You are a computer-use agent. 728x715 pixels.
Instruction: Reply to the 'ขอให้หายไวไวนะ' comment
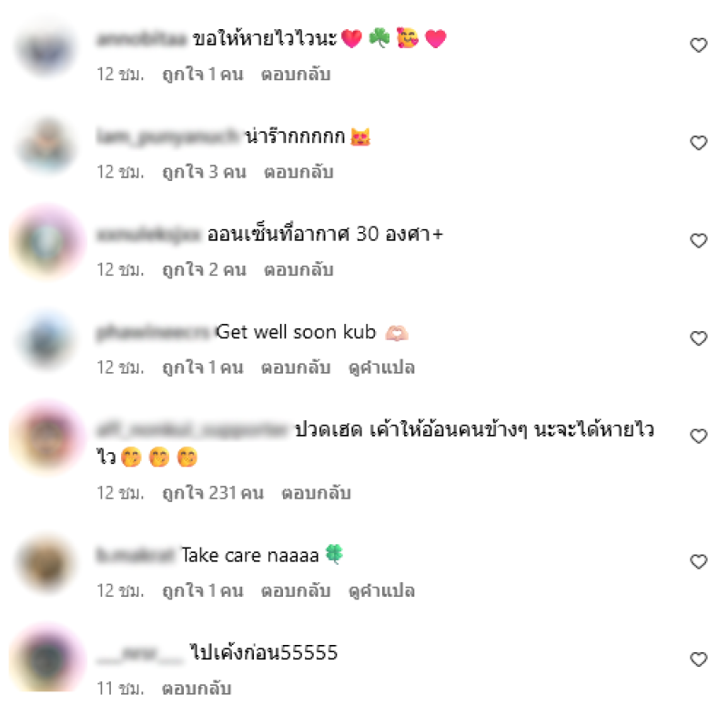296,75
